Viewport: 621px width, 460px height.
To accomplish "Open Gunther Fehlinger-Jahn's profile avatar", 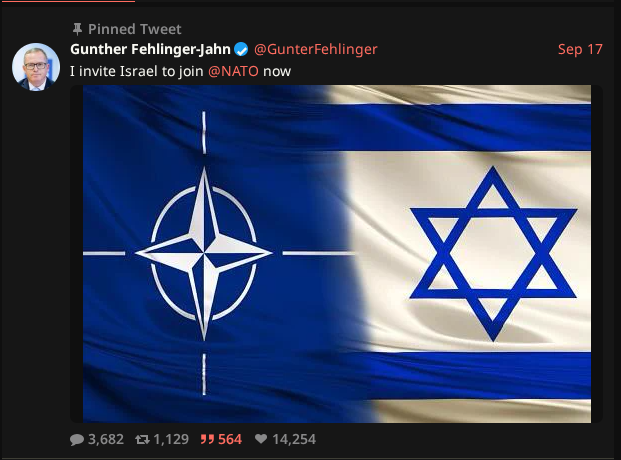I will click(x=36, y=67).
